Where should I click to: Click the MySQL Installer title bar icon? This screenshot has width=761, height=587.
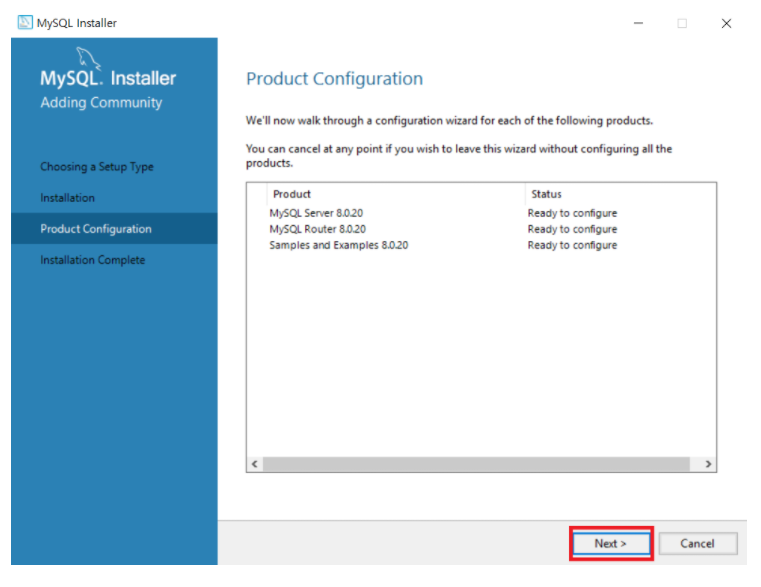pos(25,22)
